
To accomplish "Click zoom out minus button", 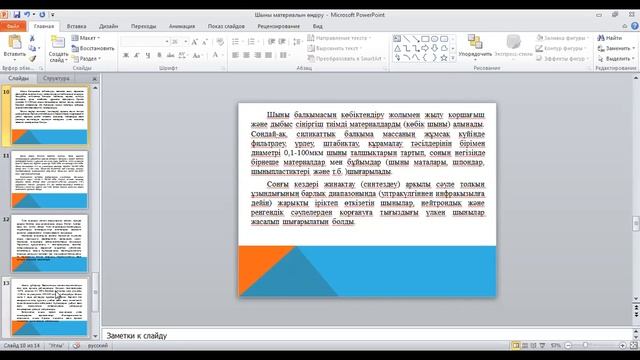I will 568,346.
